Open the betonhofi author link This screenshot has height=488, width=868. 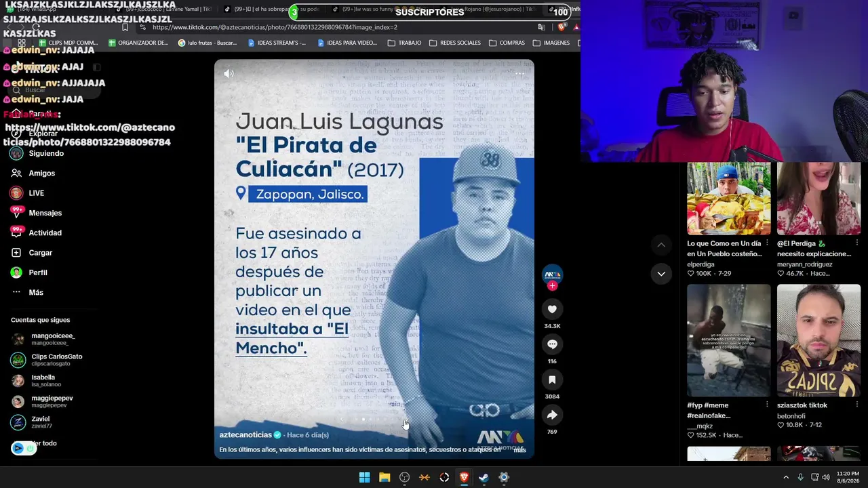791,416
